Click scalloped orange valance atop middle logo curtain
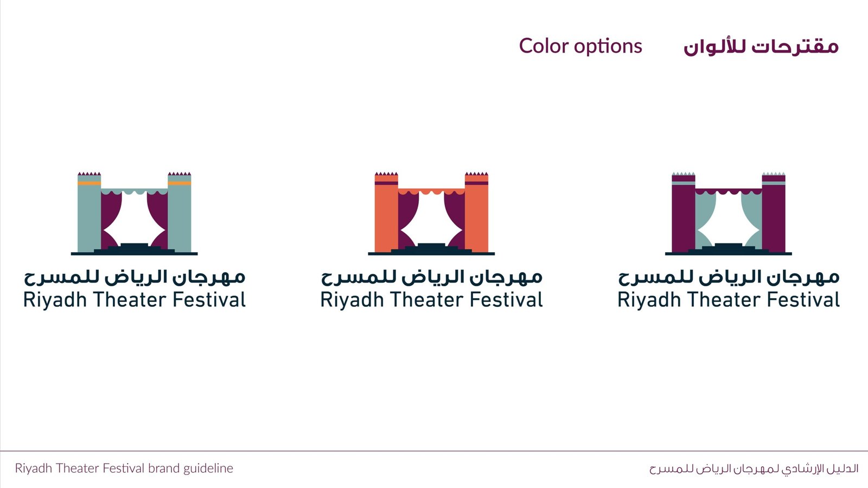868x488 pixels. tap(431, 191)
